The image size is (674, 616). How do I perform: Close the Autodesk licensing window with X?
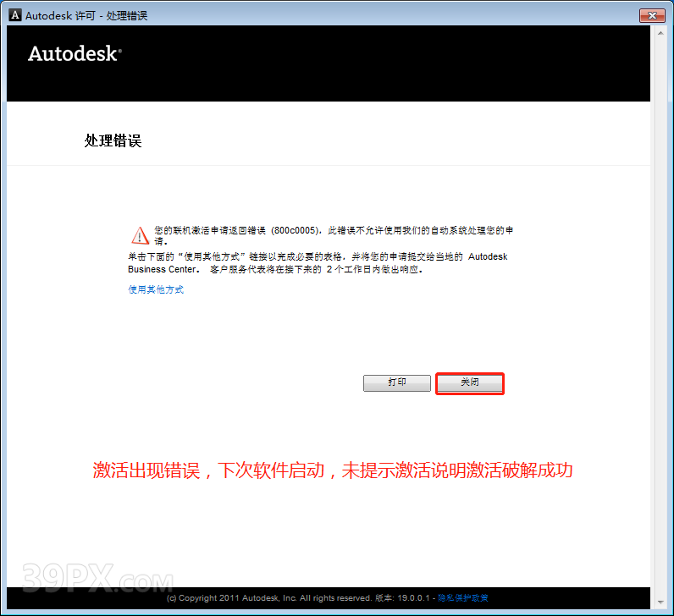coord(651,15)
